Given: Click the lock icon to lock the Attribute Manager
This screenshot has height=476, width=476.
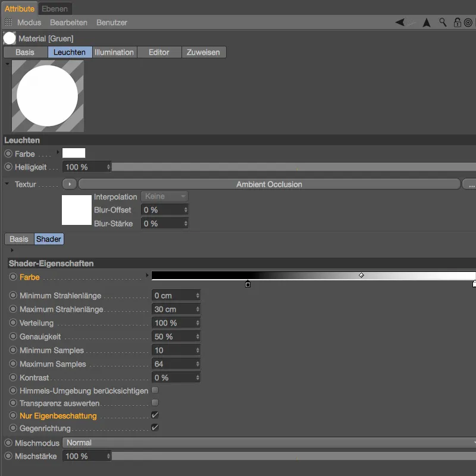Looking at the screenshot, I should tap(457, 22).
